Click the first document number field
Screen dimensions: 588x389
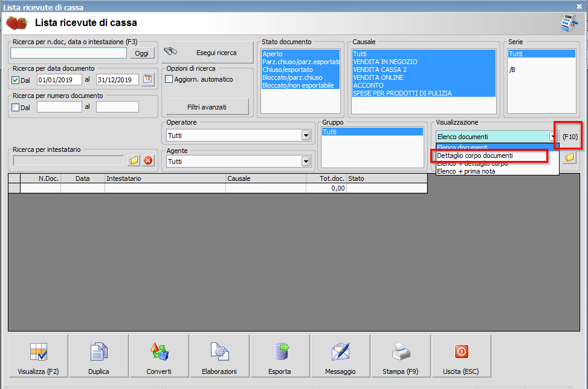pyautogui.click(x=59, y=107)
